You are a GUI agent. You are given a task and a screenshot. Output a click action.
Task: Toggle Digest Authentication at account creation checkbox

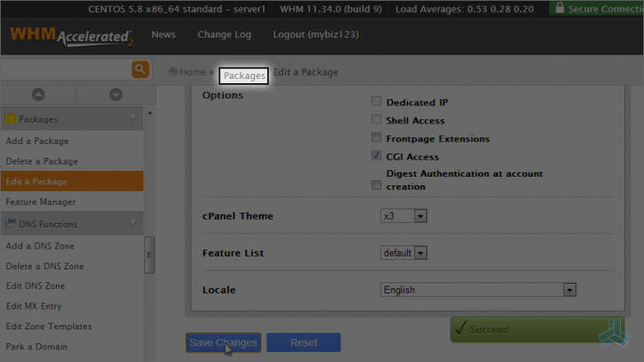coord(376,185)
